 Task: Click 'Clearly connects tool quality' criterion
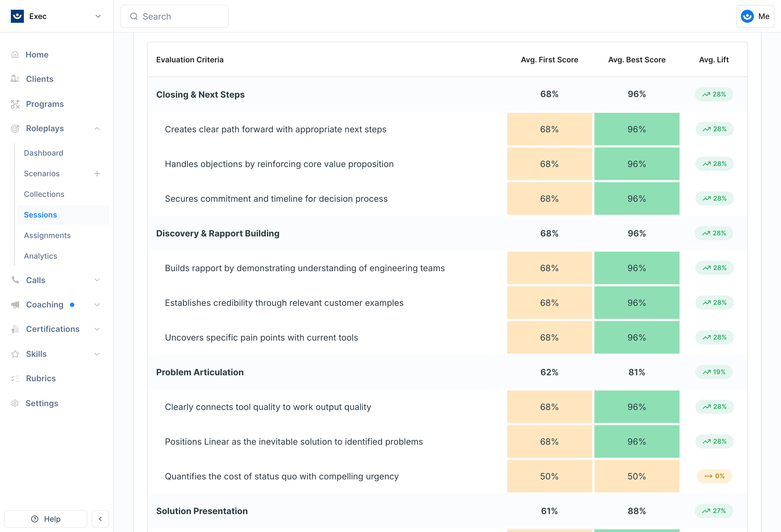pos(268,407)
